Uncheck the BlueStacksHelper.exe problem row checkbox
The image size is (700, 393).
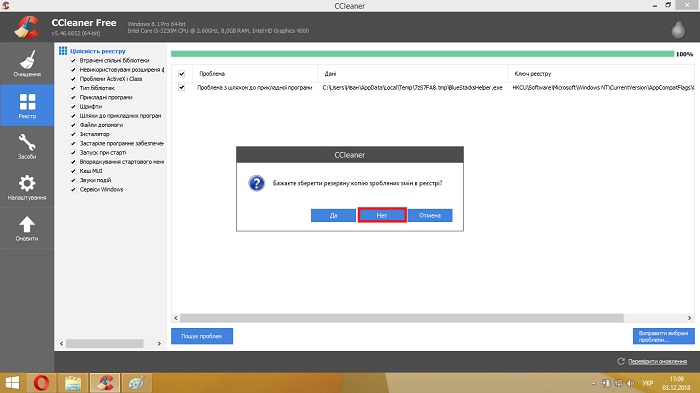pos(182,88)
